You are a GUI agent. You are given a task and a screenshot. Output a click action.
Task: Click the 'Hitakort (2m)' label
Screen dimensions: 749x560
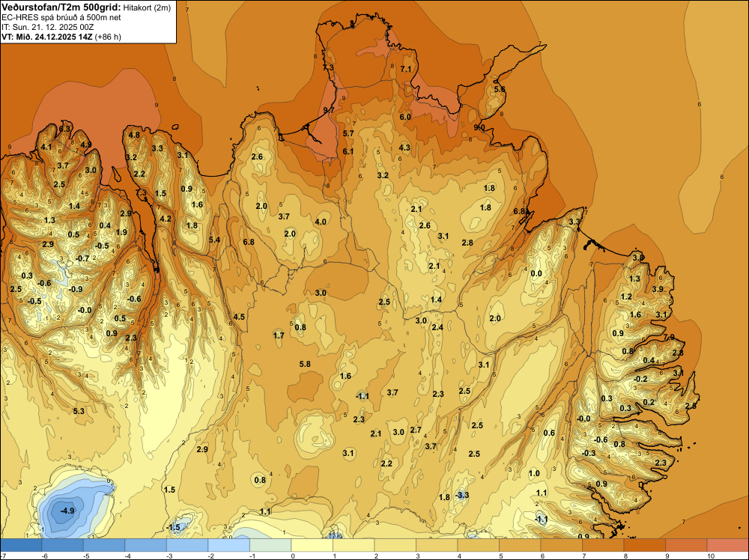pyautogui.click(x=147, y=7)
